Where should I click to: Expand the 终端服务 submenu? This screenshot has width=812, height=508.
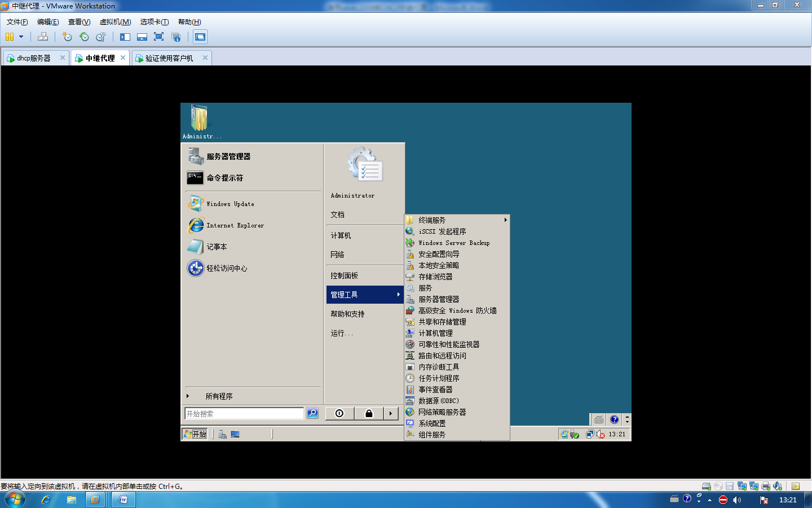point(457,220)
